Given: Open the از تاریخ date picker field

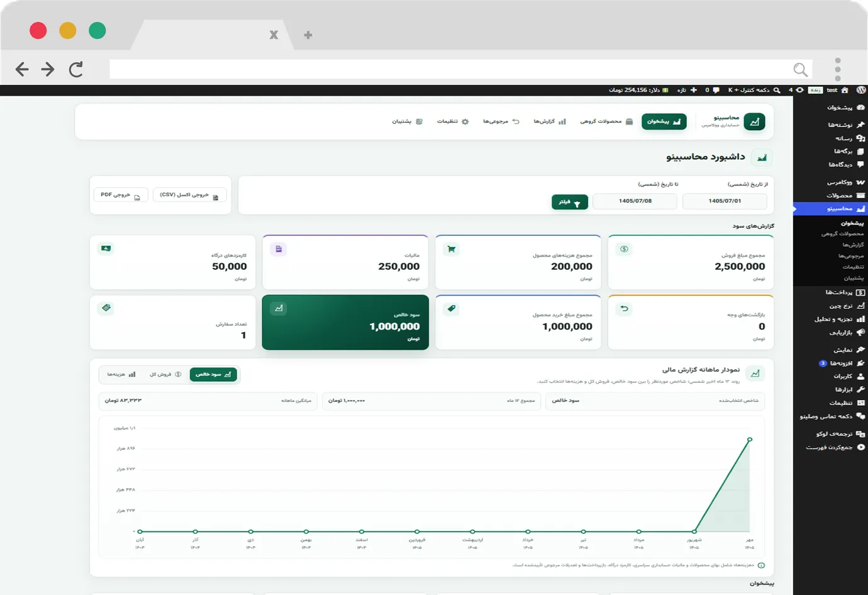Looking at the screenshot, I should [725, 201].
